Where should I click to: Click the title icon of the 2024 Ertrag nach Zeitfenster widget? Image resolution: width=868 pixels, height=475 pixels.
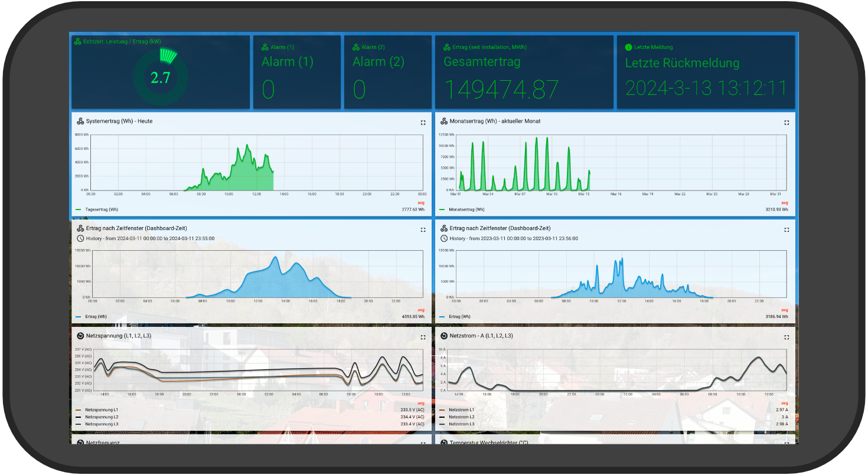(80, 228)
